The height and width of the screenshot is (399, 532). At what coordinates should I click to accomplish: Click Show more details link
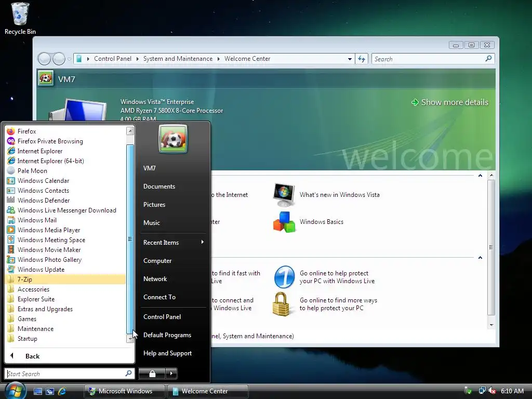[x=450, y=102]
